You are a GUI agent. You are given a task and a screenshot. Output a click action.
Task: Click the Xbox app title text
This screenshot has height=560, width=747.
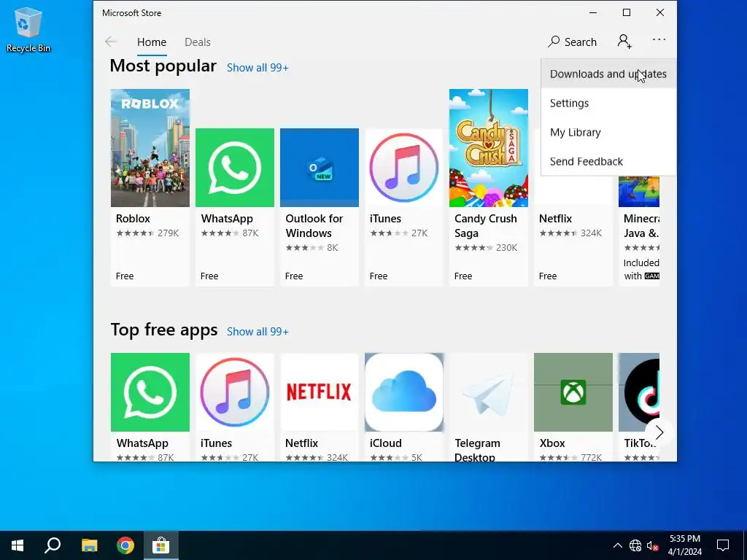552,443
